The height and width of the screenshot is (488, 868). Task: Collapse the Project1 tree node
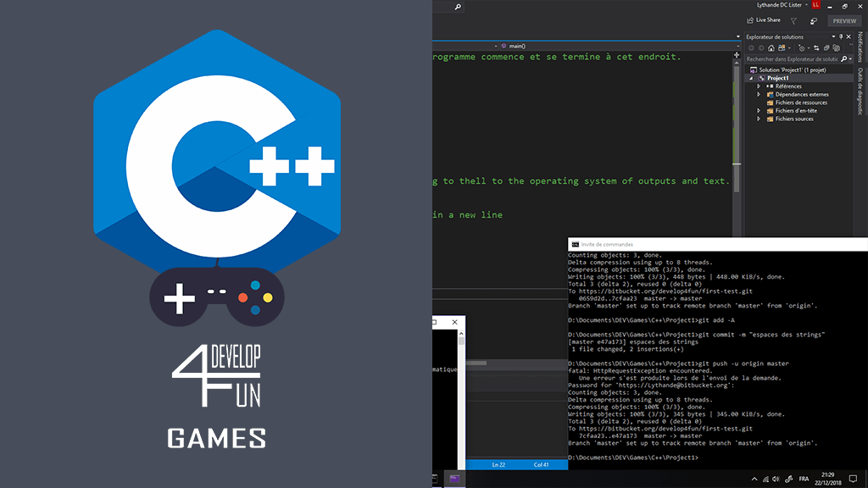click(x=751, y=79)
